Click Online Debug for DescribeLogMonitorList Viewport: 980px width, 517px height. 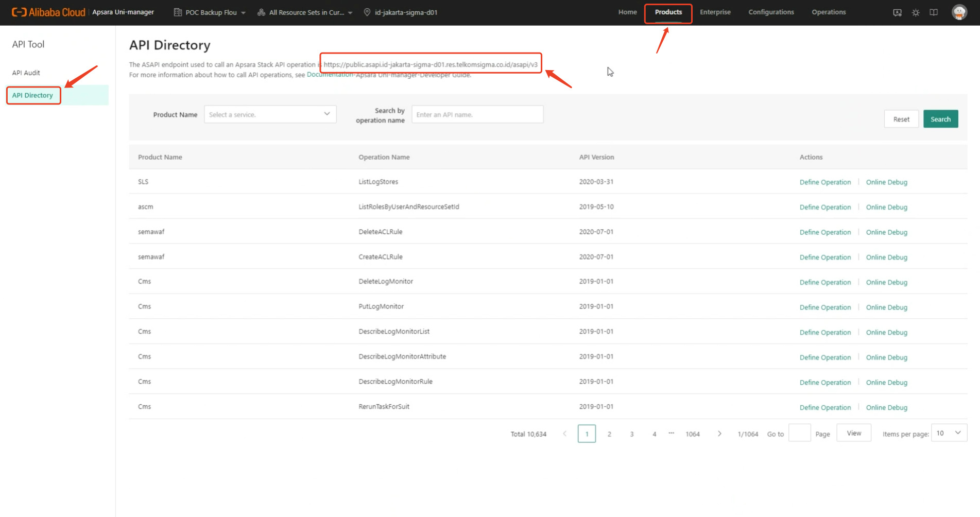[886, 332]
